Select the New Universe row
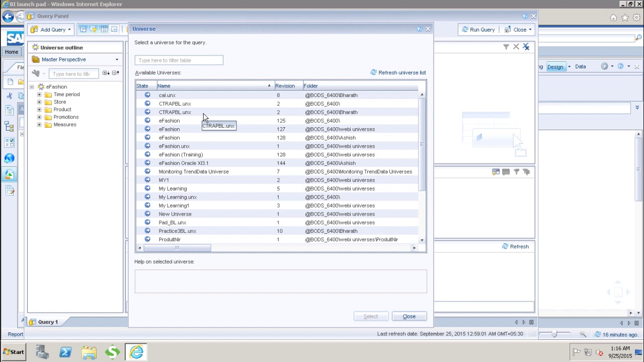This screenshot has height=362, width=644. (x=277, y=214)
